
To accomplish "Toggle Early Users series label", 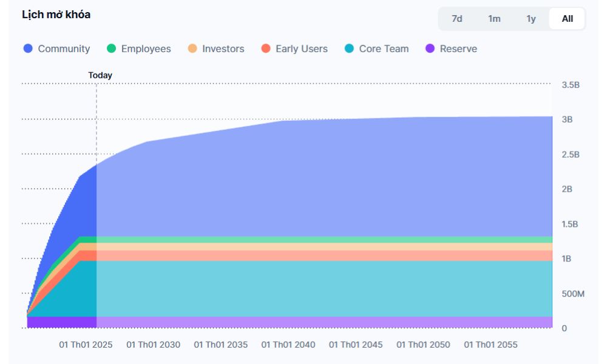I will [x=301, y=49].
